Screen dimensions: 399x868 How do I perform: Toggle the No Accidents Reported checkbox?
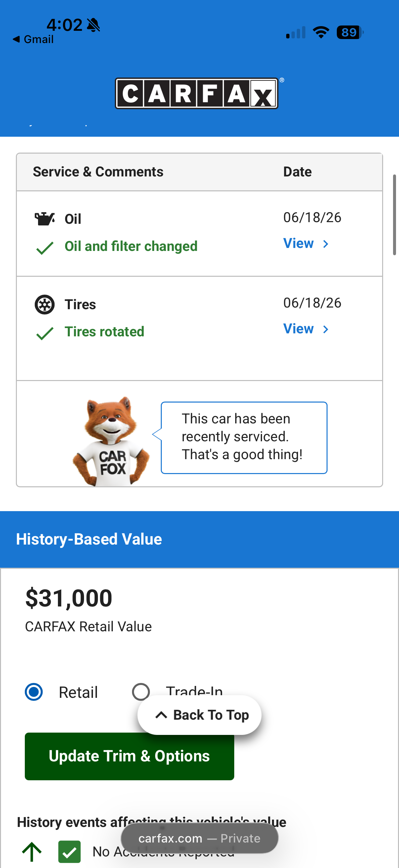(69, 851)
